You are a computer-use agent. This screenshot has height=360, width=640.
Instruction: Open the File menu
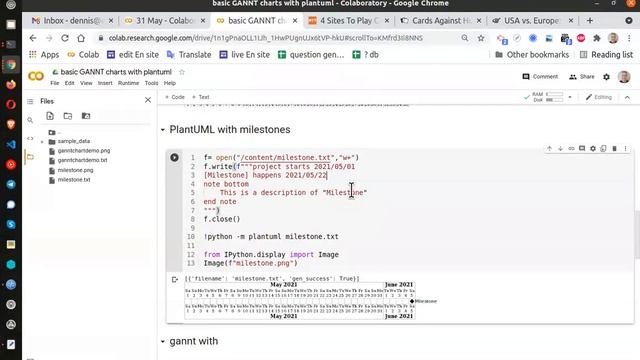coord(55,83)
